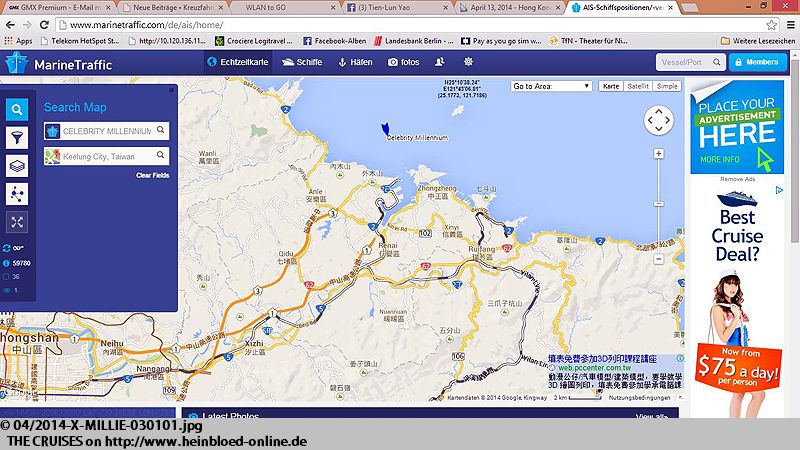Click the browser back arrow

(10, 24)
